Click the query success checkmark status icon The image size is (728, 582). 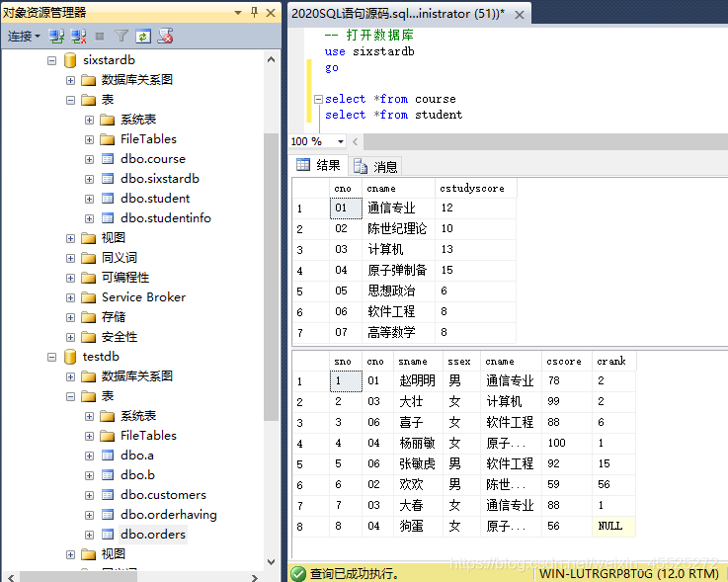pos(298,574)
